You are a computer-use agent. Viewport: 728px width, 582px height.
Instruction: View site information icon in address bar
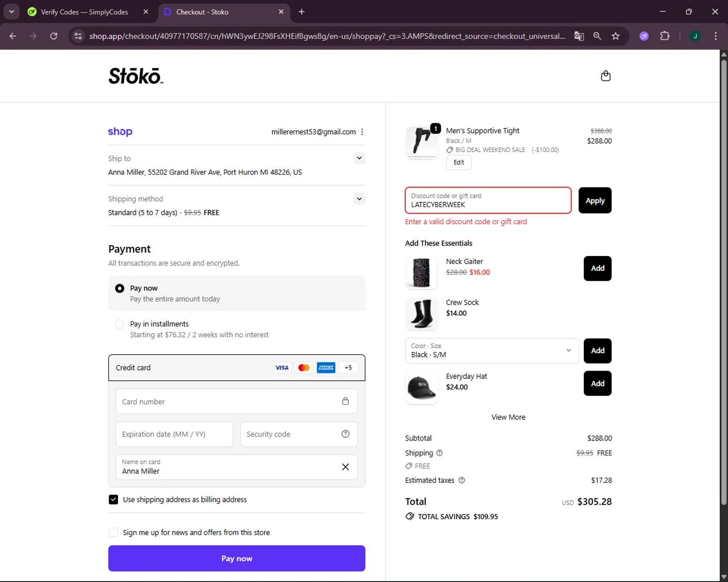click(x=78, y=36)
